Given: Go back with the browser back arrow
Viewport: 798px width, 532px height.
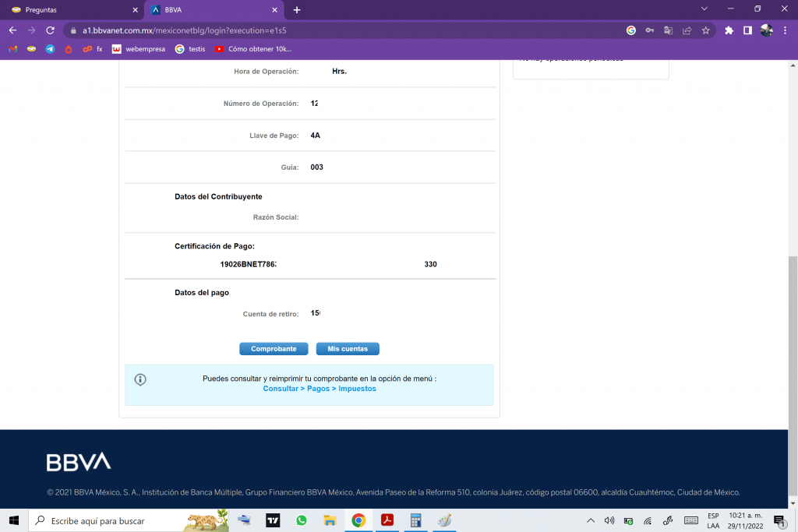Looking at the screenshot, I should 12,30.
